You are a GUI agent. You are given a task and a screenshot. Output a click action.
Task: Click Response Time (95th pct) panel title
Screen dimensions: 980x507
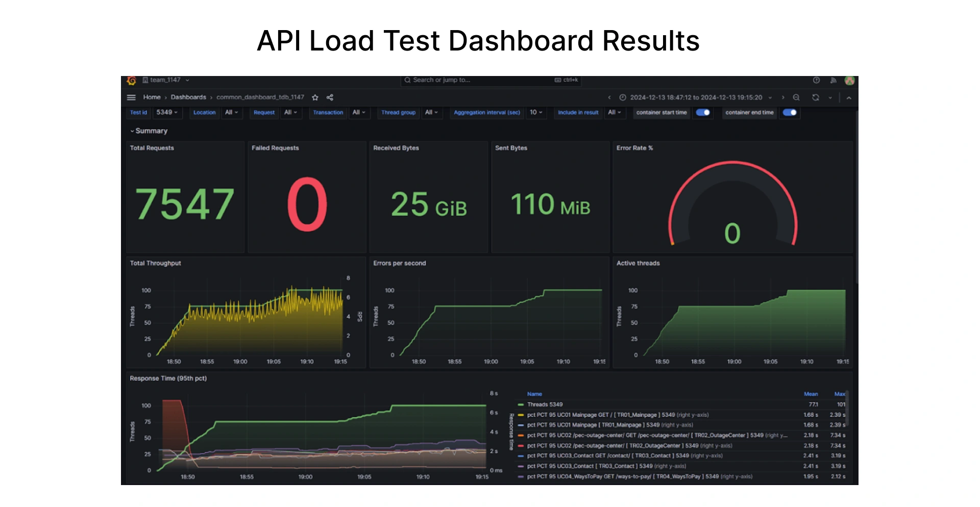[168, 378]
